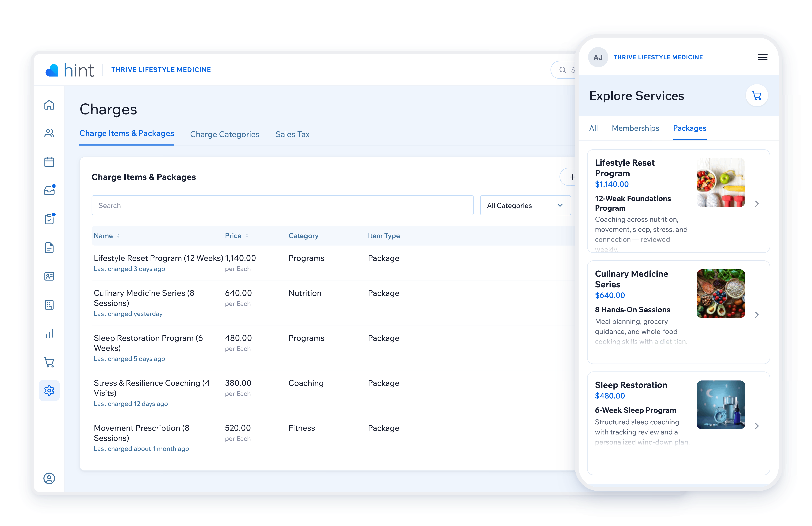
Task: Select the settings gear icon in sidebar
Action: click(49, 390)
